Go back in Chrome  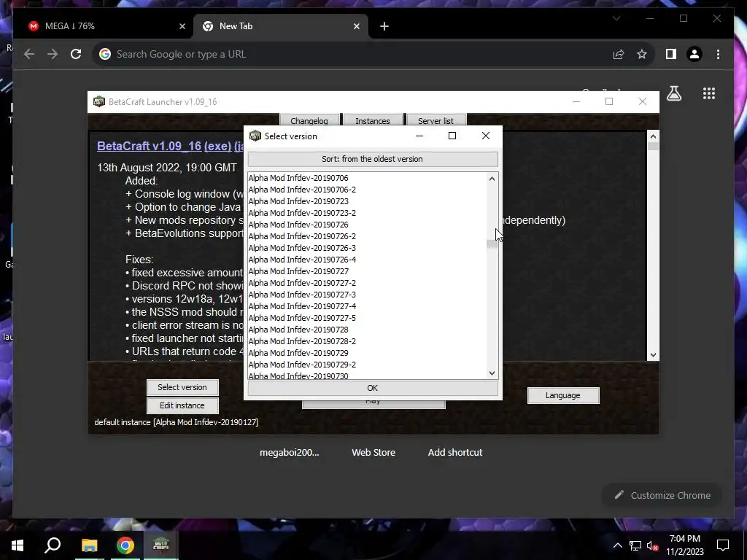pos(29,54)
